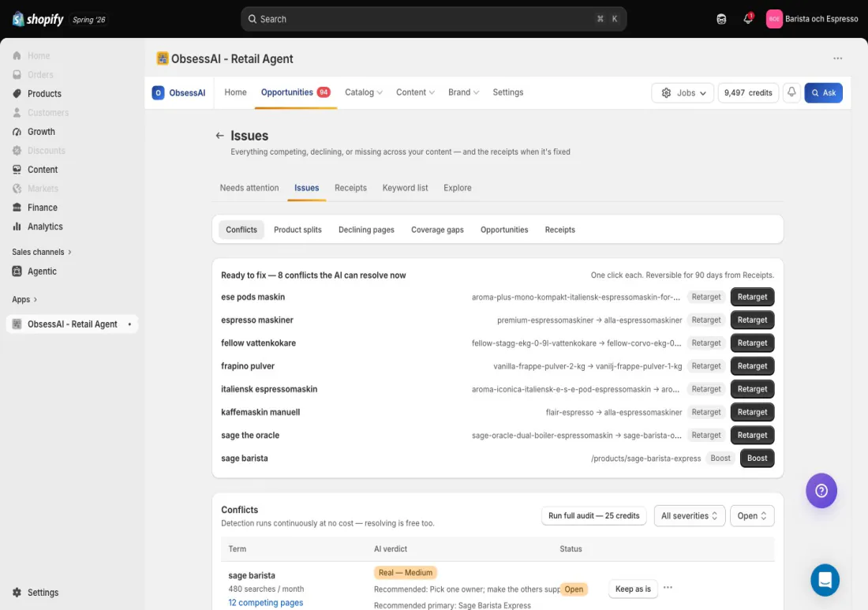Click the light Retarget tag for sage the oracle
Viewport: 868px width, 610px height.
pyautogui.click(x=705, y=435)
